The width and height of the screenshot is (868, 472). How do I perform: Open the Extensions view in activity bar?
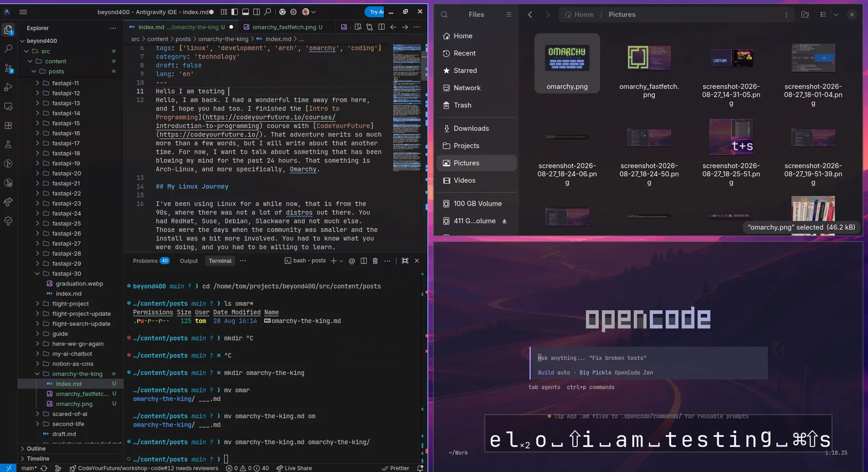coord(8,125)
